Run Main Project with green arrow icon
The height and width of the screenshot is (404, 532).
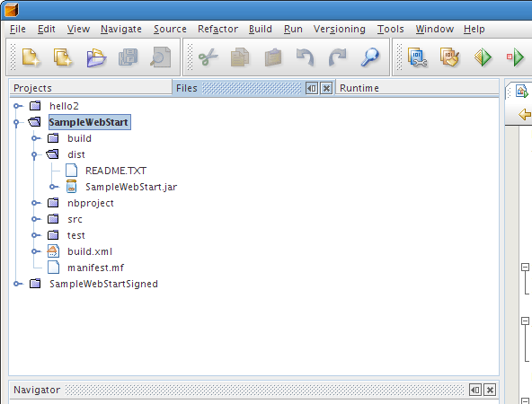coord(483,57)
